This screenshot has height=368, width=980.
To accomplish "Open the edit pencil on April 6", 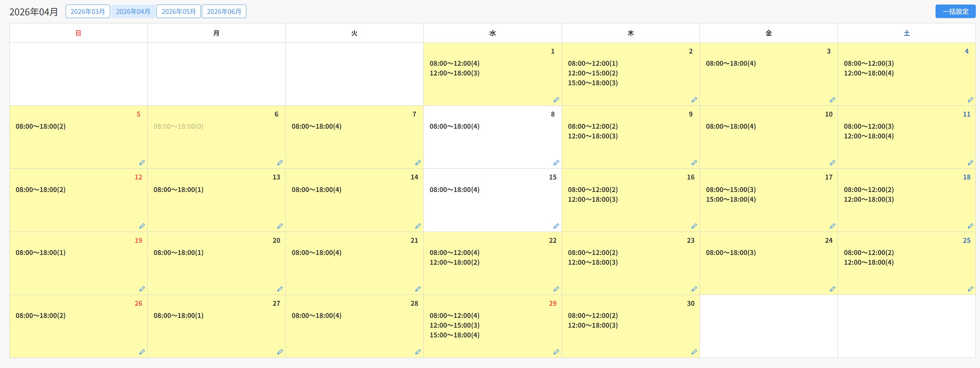I will click(x=280, y=163).
